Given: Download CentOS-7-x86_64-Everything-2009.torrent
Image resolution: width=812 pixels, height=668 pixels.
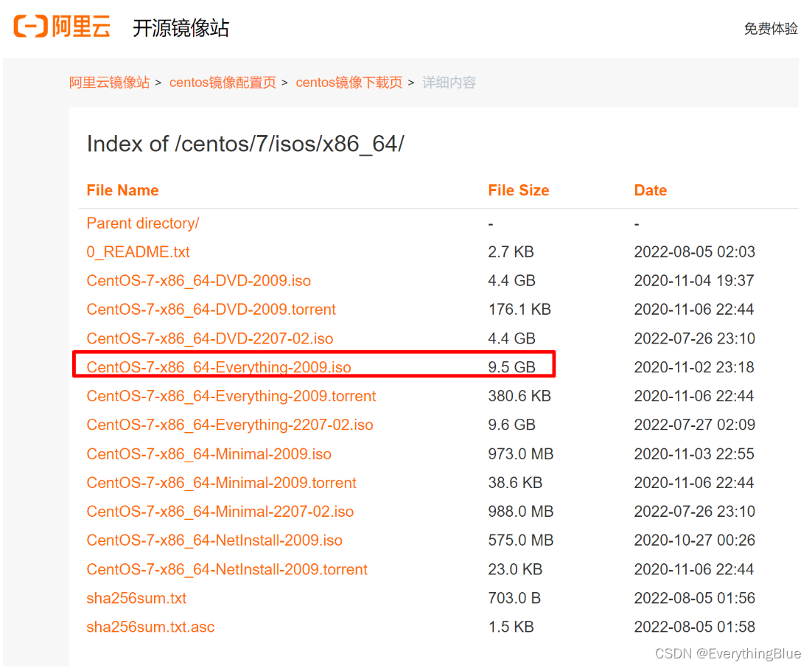Looking at the screenshot, I should coord(231,395).
